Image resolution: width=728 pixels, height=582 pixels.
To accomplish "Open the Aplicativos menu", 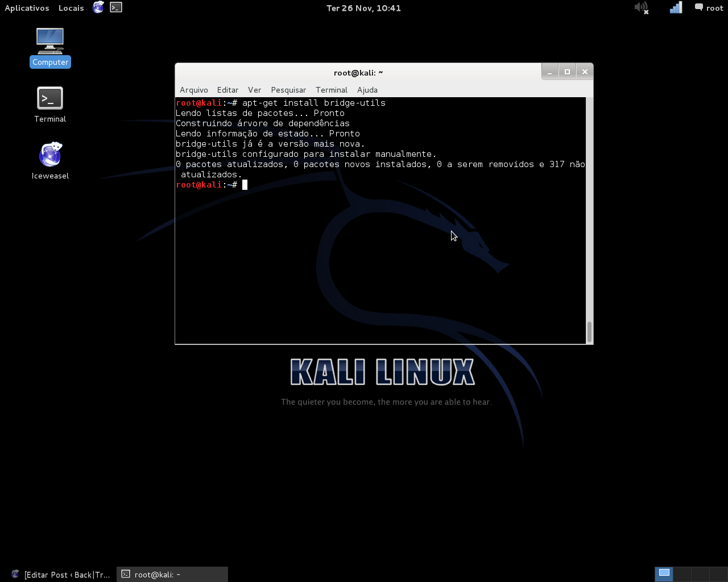I will click(x=27, y=8).
